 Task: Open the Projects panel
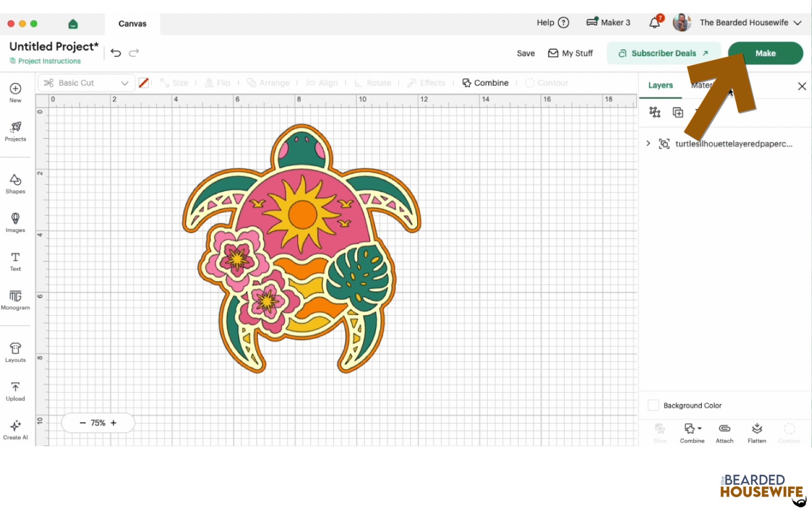pos(16,131)
